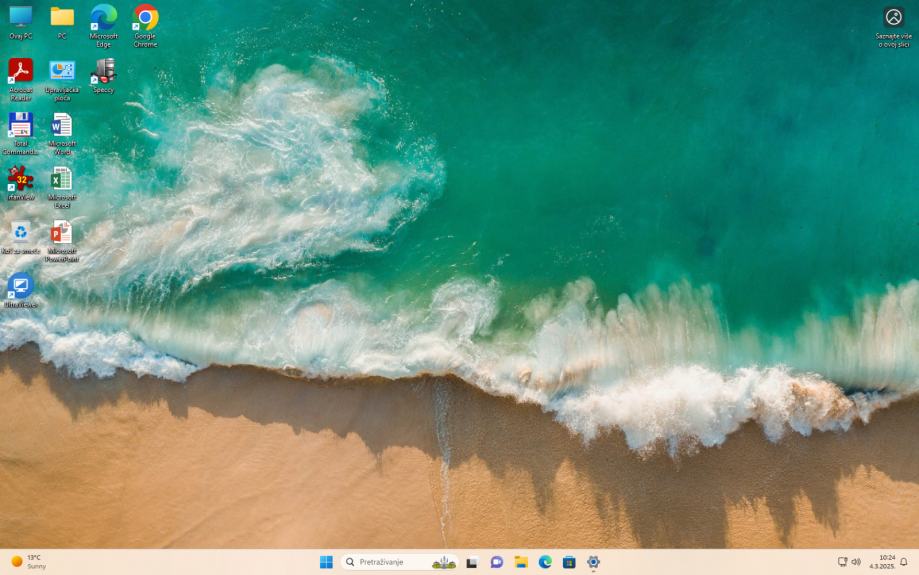The width and height of the screenshot is (919, 575).
Task: Open Microsoft Edge from the taskbar
Action: [545, 562]
